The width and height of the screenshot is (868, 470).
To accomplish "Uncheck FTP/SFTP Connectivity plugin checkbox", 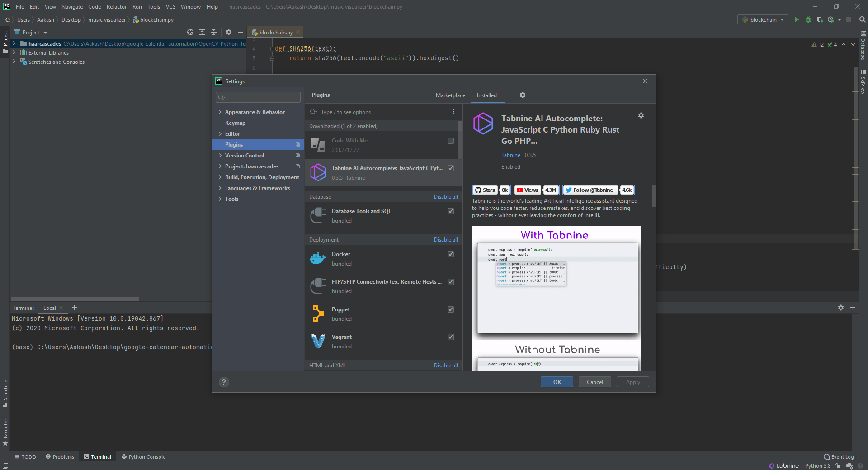I will coord(451,282).
